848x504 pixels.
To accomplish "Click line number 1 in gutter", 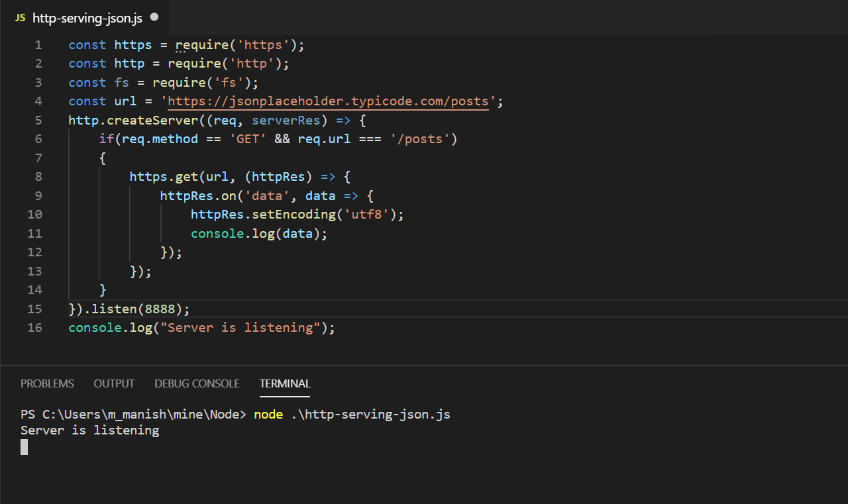I will coord(38,45).
